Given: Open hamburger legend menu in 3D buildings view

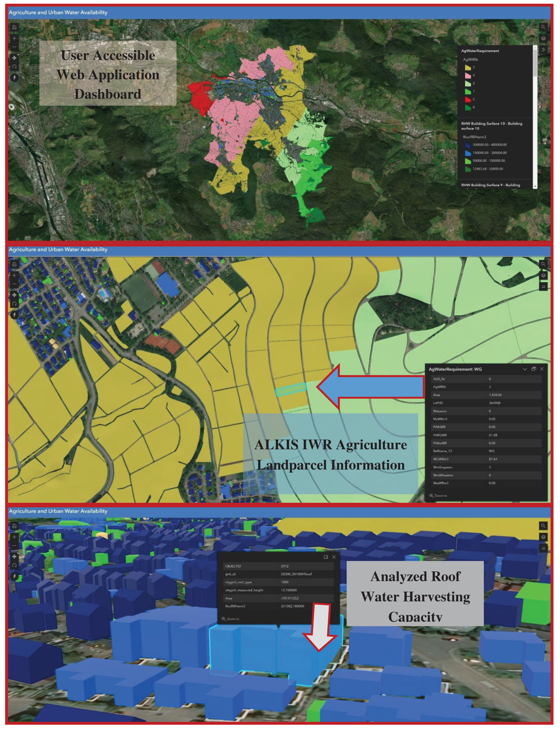Looking at the screenshot, I should coord(543,548).
